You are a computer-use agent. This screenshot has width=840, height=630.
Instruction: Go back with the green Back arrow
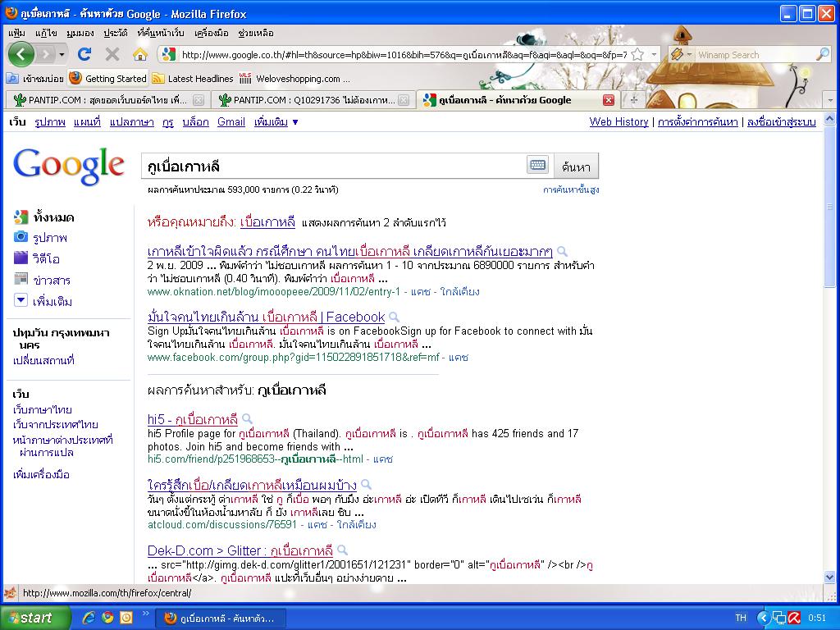(21, 54)
